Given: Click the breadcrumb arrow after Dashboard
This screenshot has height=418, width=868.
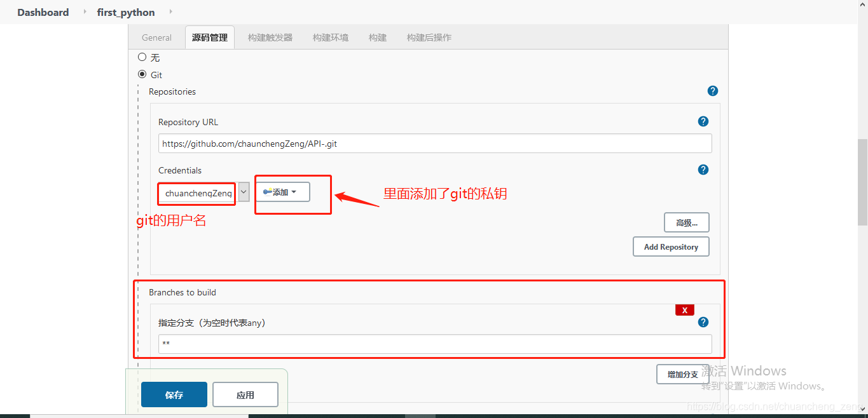Looking at the screenshot, I should [83, 11].
